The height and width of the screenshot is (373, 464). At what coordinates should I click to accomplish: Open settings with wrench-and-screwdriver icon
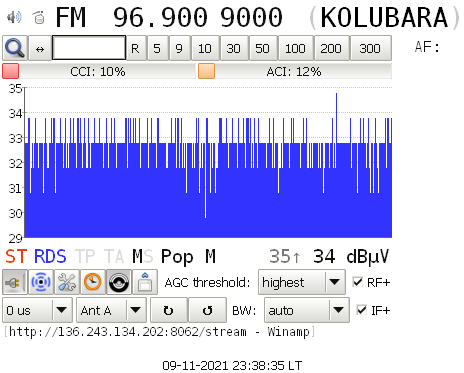pyautogui.click(x=67, y=282)
